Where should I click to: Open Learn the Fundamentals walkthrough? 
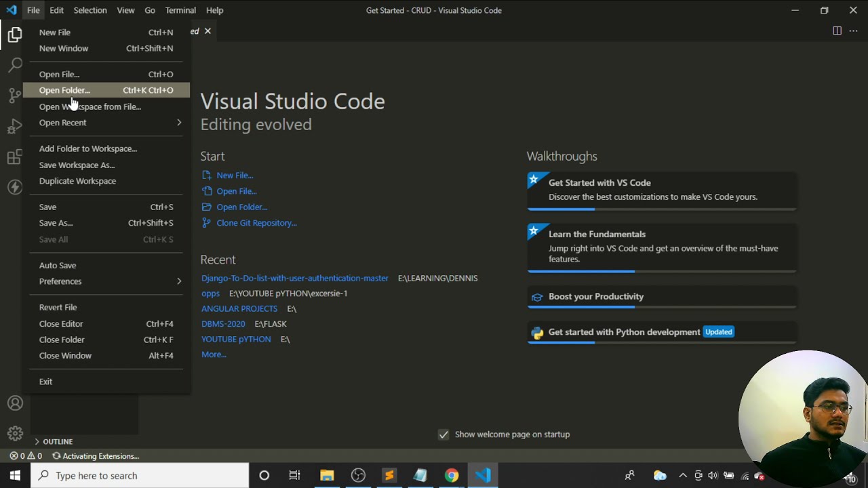pos(662,248)
